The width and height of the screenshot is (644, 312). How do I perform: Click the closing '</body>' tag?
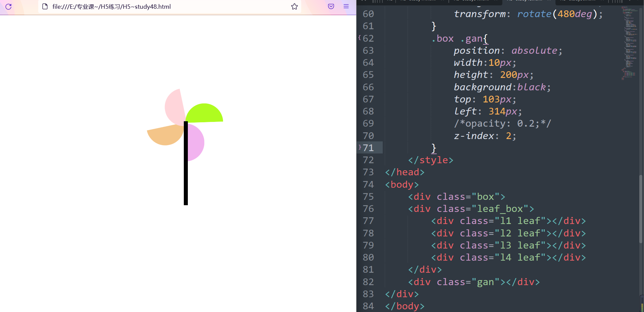pos(405,306)
